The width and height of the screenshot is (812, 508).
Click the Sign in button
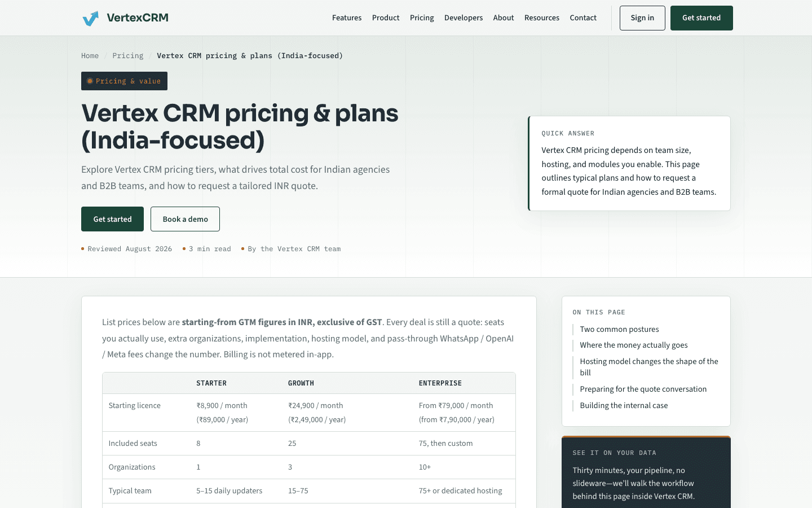click(642, 18)
